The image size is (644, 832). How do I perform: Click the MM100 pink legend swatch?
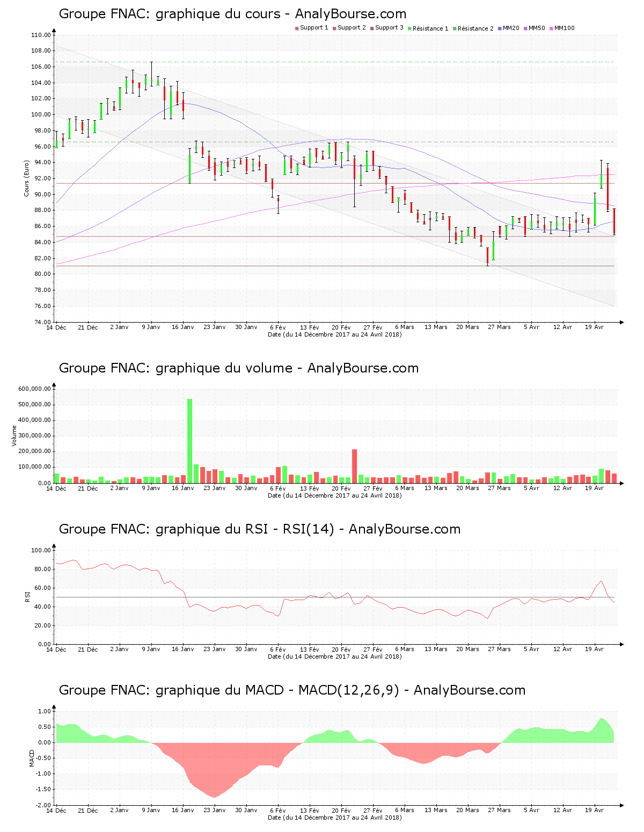tap(551, 28)
